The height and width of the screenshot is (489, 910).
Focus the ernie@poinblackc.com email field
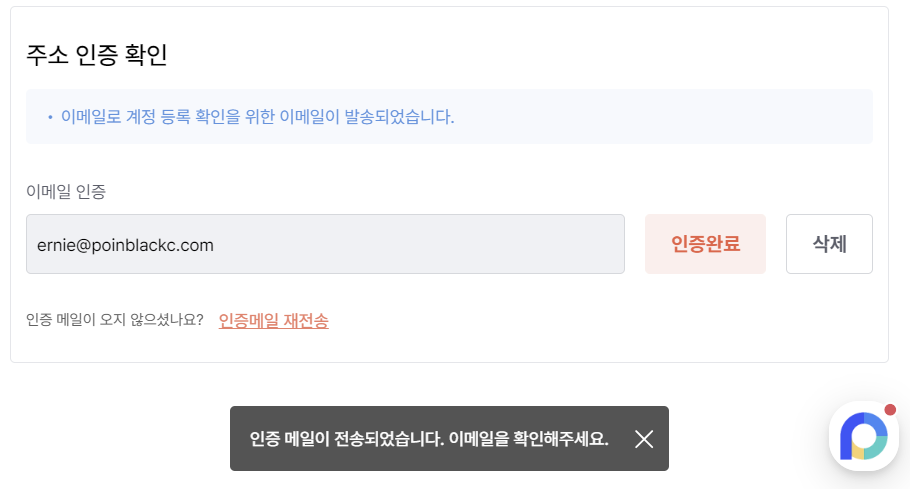click(x=325, y=244)
